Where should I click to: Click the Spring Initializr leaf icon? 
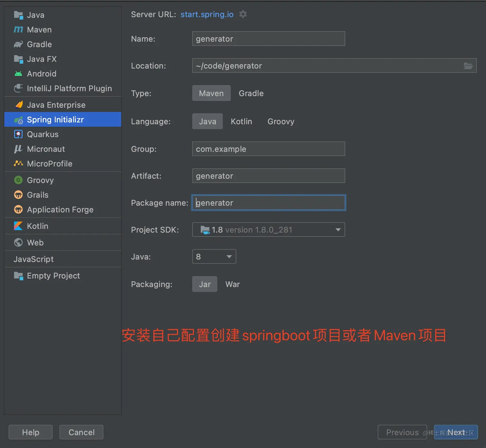click(18, 120)
